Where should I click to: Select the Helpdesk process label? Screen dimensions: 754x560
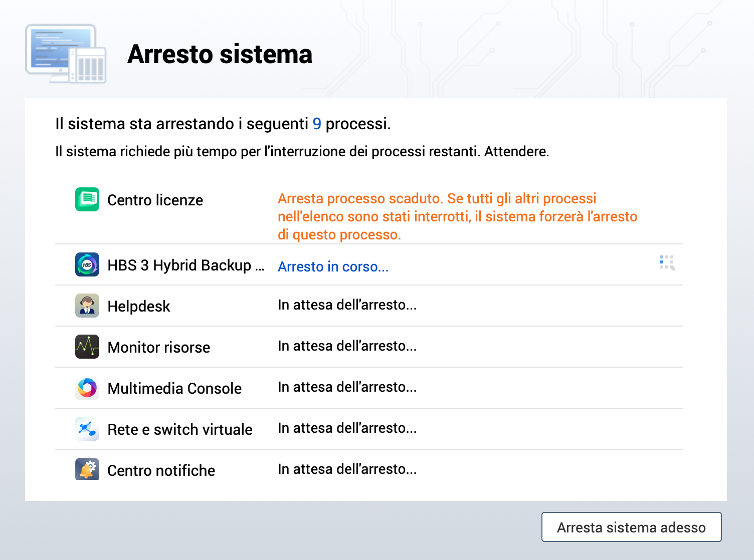139,307
